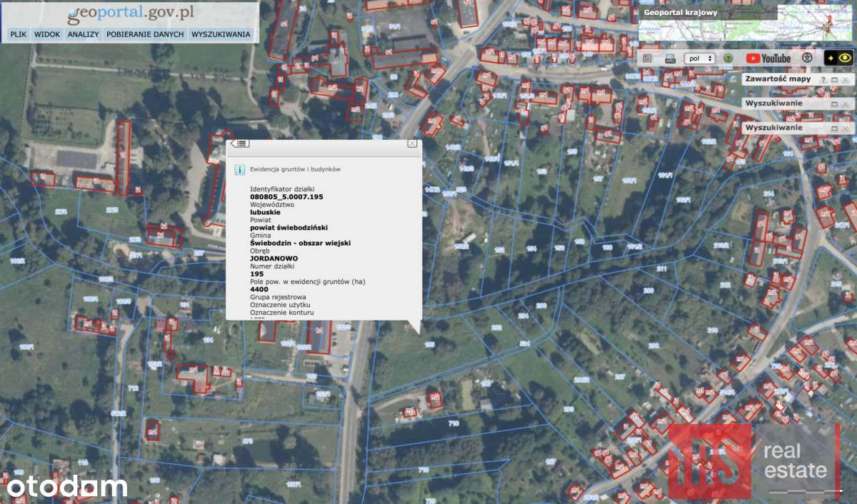Click the back-to-list icon in the parcel popup
Image resolution: width=857 pixels, height=504 pixels.
[239, 144]
